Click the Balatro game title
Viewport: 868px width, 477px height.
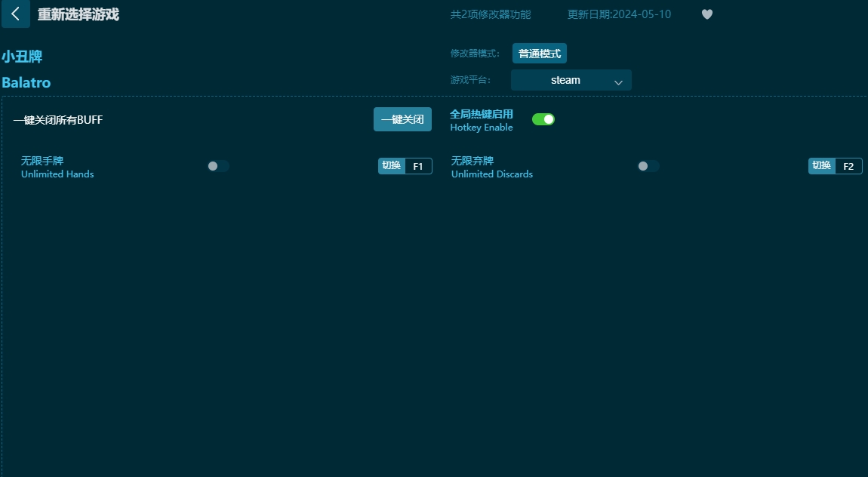(26, 82)
